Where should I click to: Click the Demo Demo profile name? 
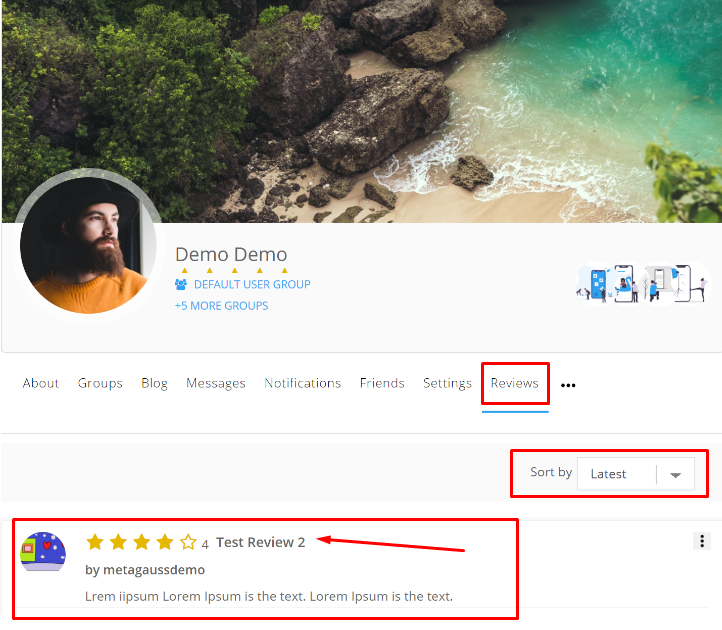coord(231,255)
